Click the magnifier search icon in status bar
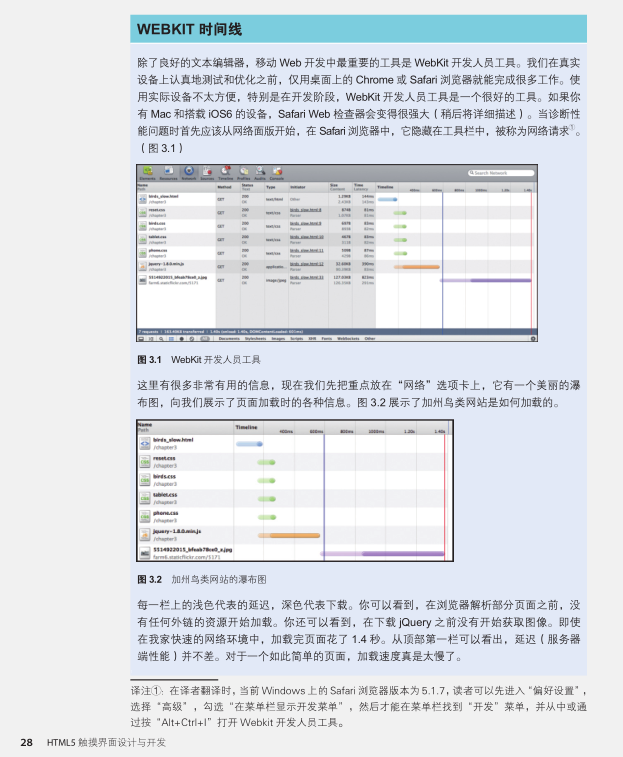623x757 pixels. pyautogui.click(x=161, y=338)
